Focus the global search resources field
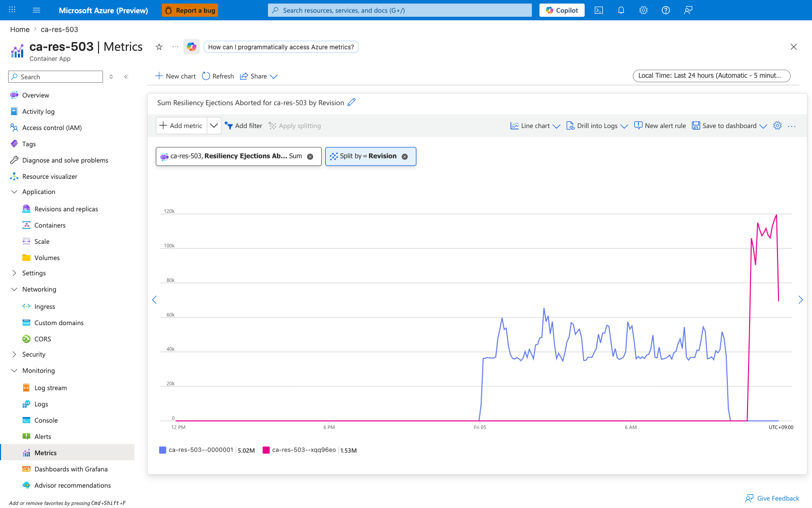This screenshot has height=508, width=812. (400, 10)
